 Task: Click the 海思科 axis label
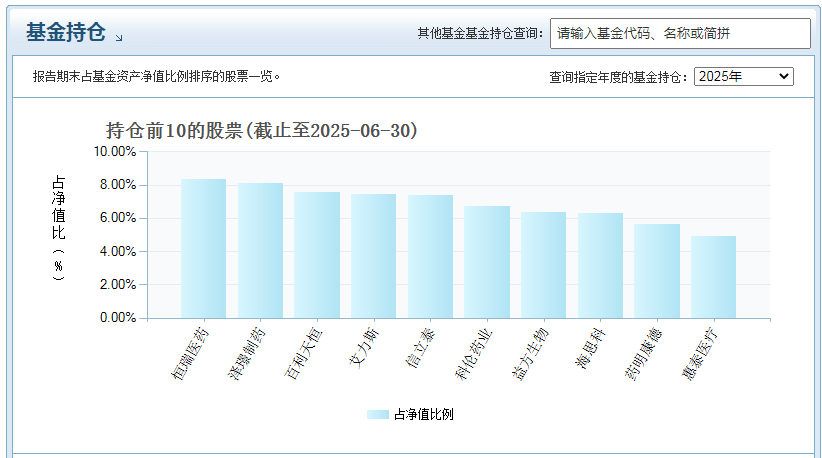pyautogui.click(x=590, y=348)
